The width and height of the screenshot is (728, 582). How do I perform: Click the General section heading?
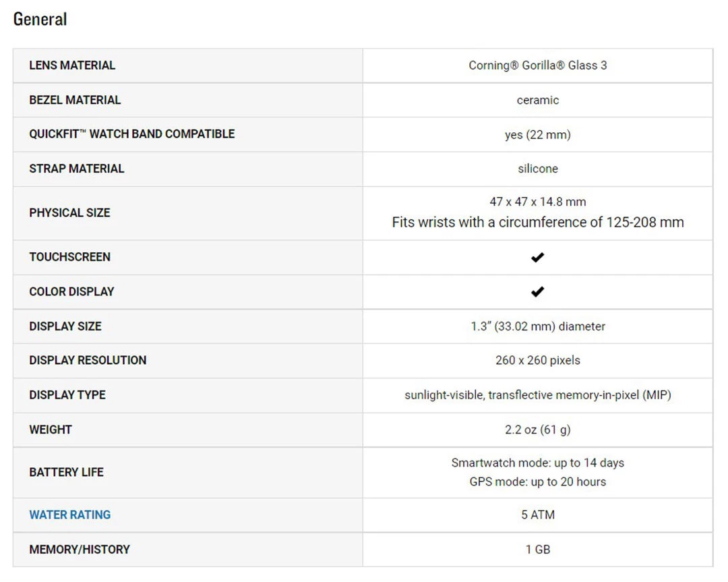tap(40, 19)
